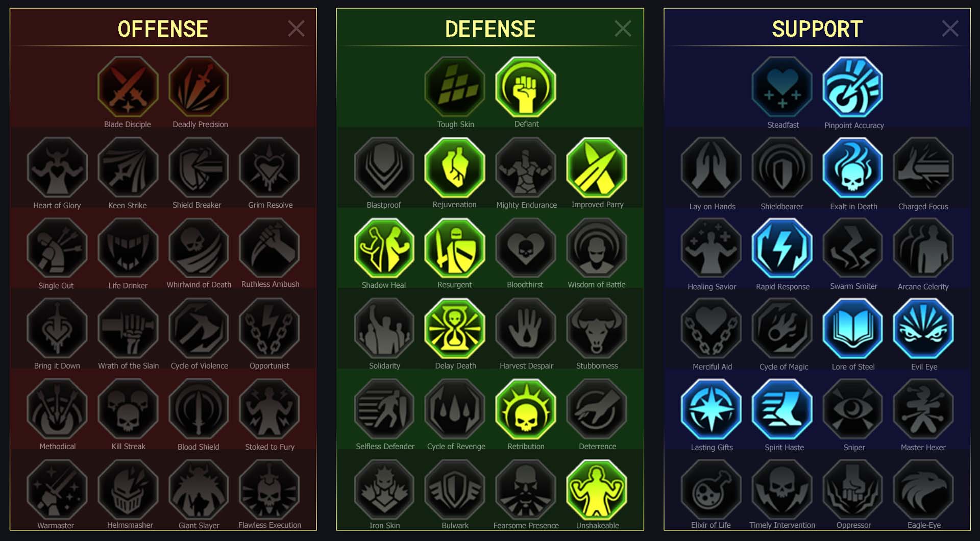Select the Blade Disciple mastery icon
This screenshot has width=980, height=541.
point(128,87)
